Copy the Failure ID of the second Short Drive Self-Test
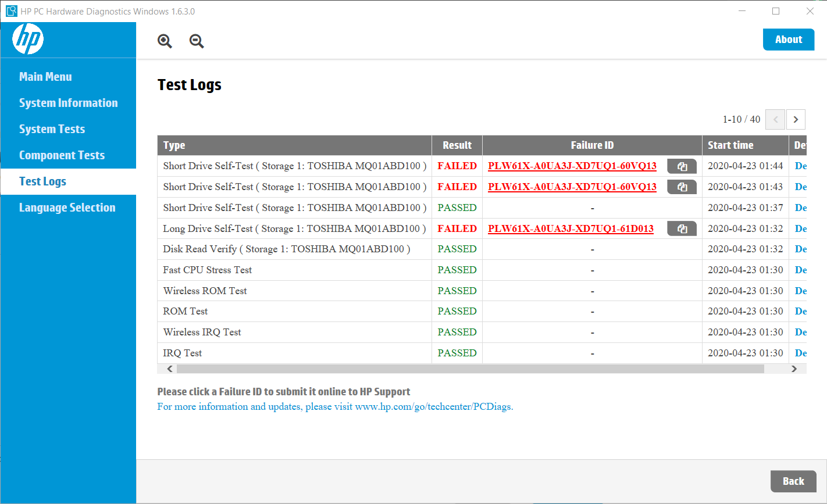Screen dimensions: 827x504 pyautogui.click(x=682, y=187)
